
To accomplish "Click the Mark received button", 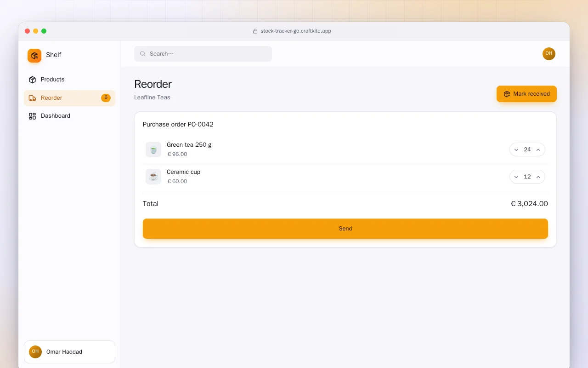I will (x=526, y=94).
